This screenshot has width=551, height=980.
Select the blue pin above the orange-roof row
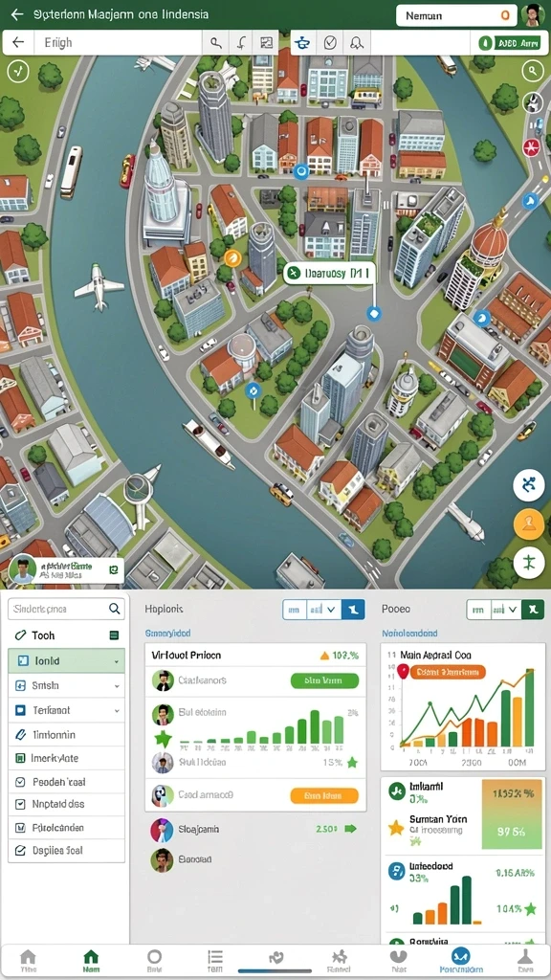click(x=301, y=170)
